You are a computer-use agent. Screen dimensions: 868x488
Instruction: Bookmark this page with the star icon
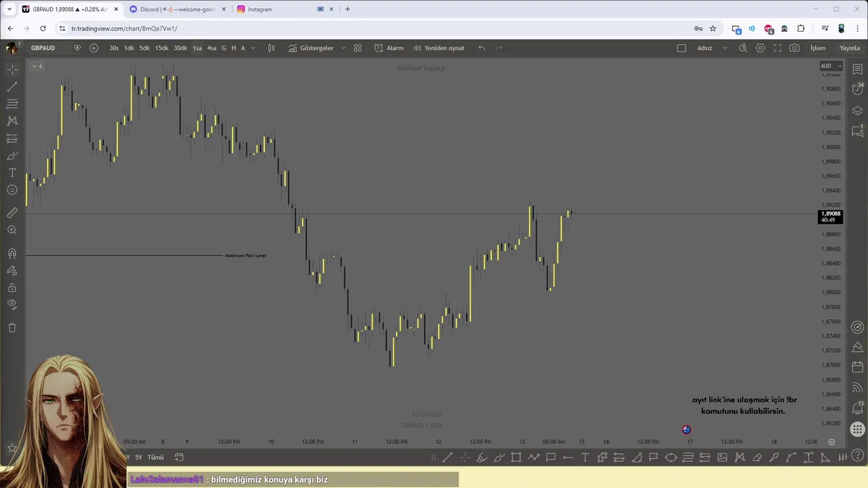click(x=713, y=28)
